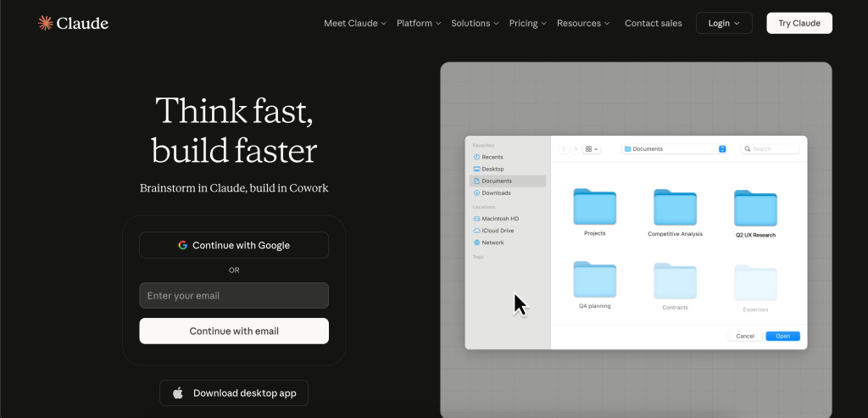Click the Desktop icon in sidebar

(x=476, y=169)
